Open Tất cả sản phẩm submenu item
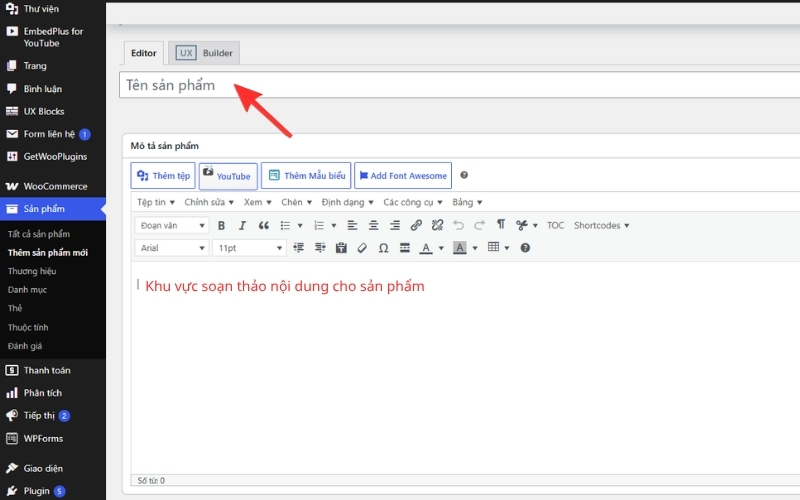This screenshot has width=800, height=500. 39,234
